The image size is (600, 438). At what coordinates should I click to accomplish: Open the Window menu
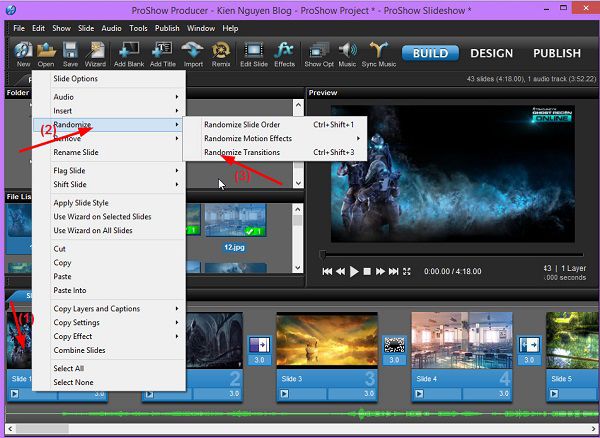point(201,28)
